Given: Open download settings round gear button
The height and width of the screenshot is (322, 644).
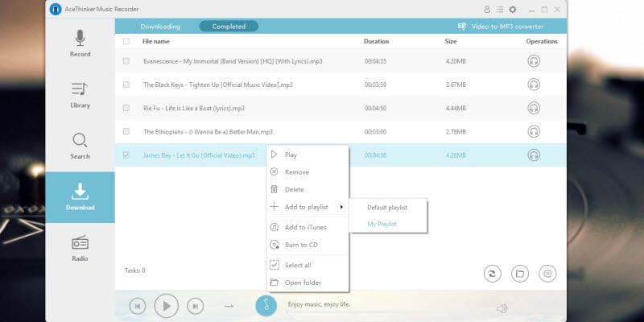Looking at the screenshot, I should (547, 274).
